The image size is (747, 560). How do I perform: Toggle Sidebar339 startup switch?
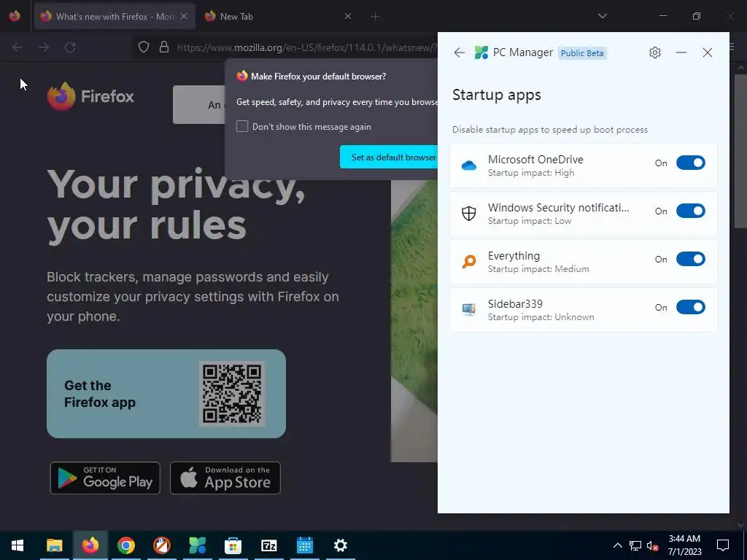click(690, 307)
